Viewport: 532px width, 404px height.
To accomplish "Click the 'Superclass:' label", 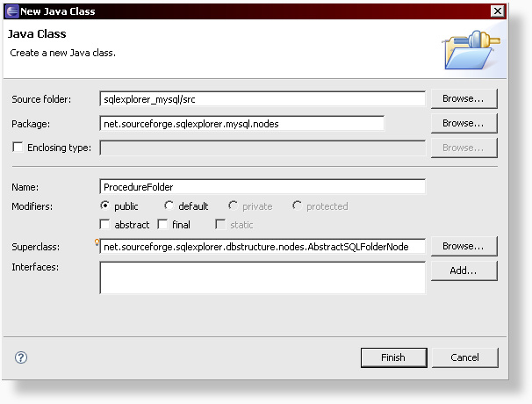I will (36, 247).
